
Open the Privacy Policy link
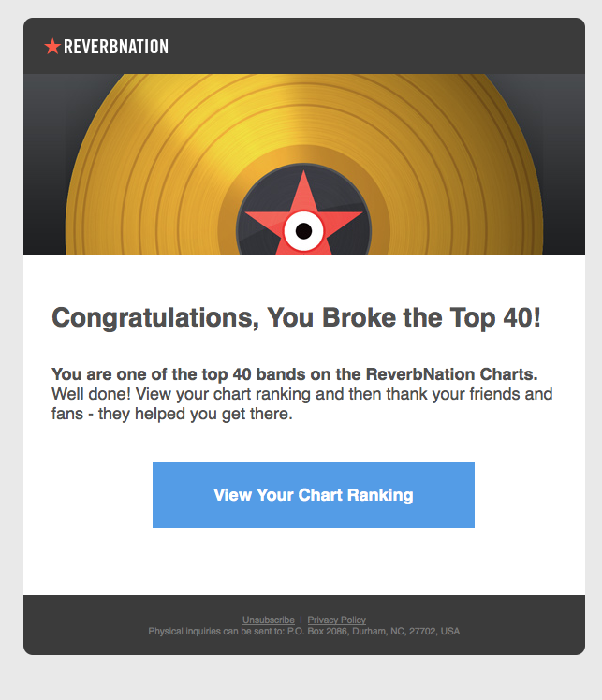(x=336, y=620)
